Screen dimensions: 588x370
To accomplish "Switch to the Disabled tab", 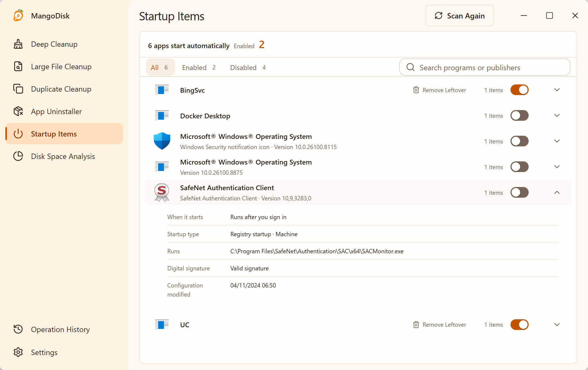I will point(248,67).
